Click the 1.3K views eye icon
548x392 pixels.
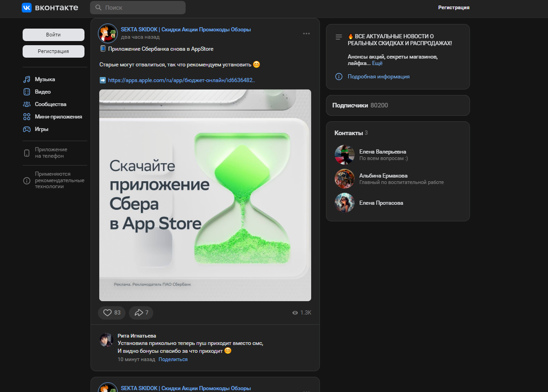[x=295, y=313]
